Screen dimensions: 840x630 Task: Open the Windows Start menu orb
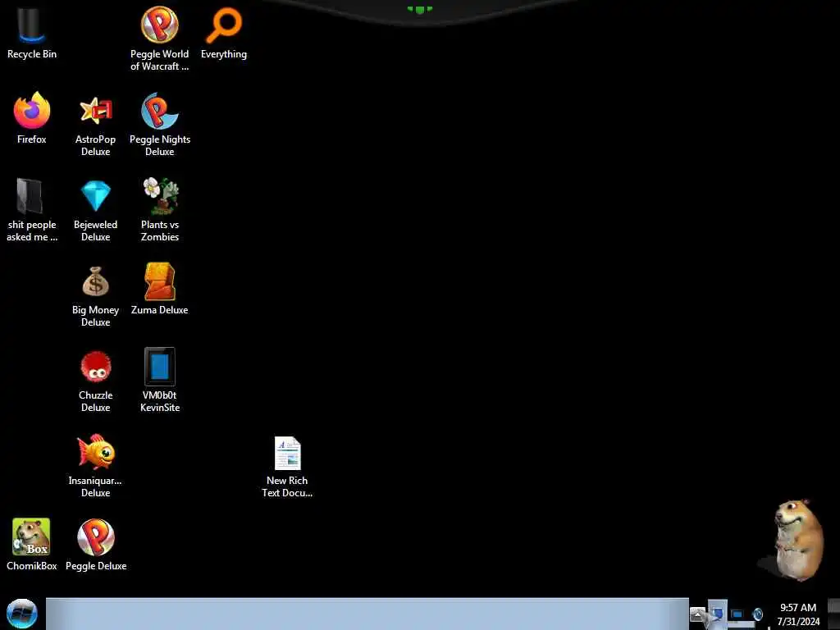21,614
